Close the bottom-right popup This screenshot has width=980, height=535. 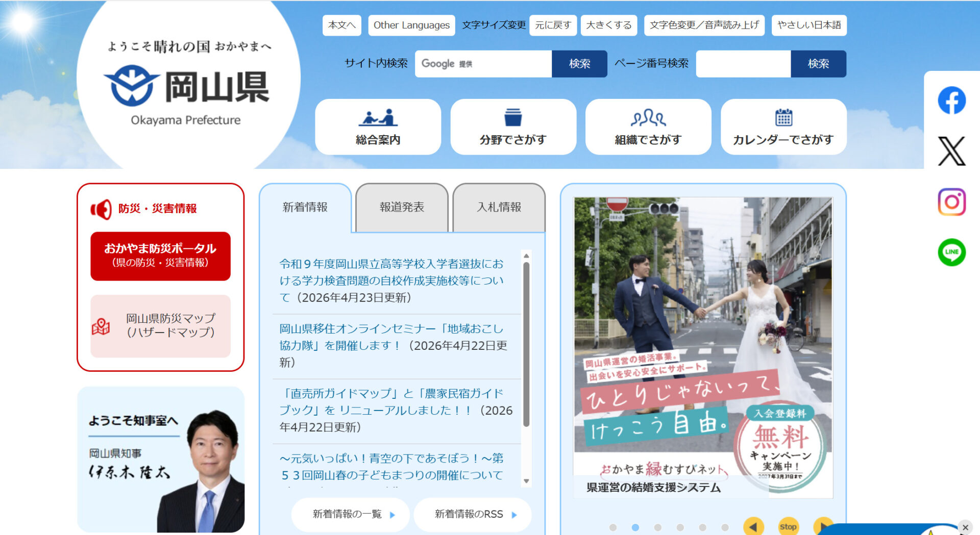click(x=965, y=527)
